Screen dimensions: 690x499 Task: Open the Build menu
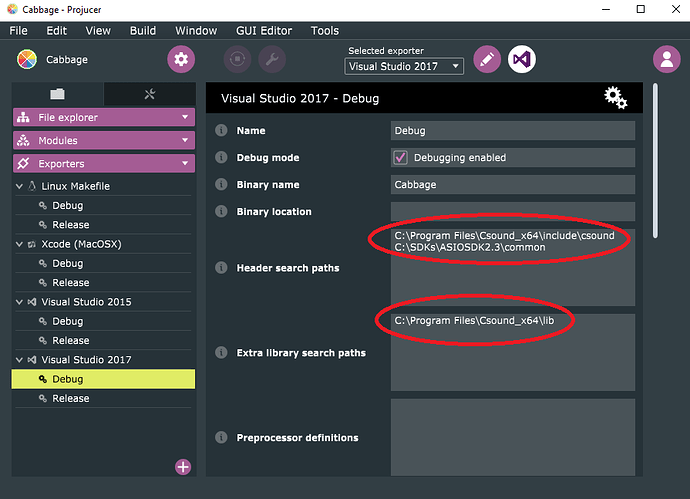(x=143, y=31)
